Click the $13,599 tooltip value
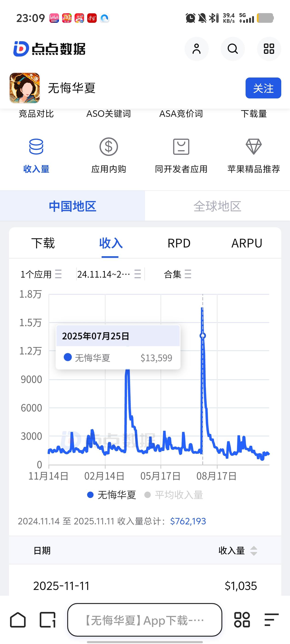 (156, 358)
